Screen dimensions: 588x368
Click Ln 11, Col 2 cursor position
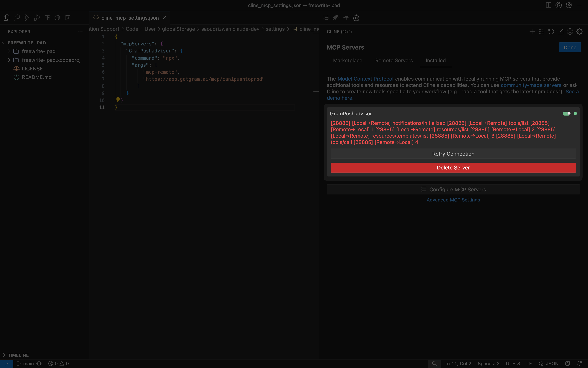coord(458,363)
